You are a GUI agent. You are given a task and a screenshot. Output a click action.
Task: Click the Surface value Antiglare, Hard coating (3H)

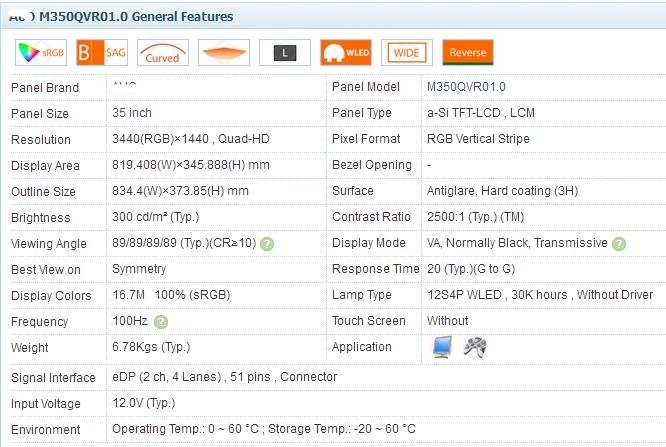point(502,191)
